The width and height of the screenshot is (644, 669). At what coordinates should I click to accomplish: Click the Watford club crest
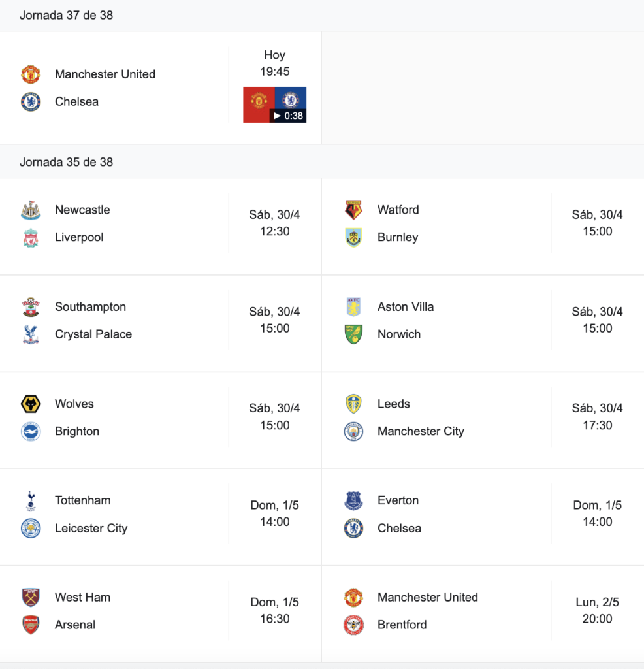(353, 210)
